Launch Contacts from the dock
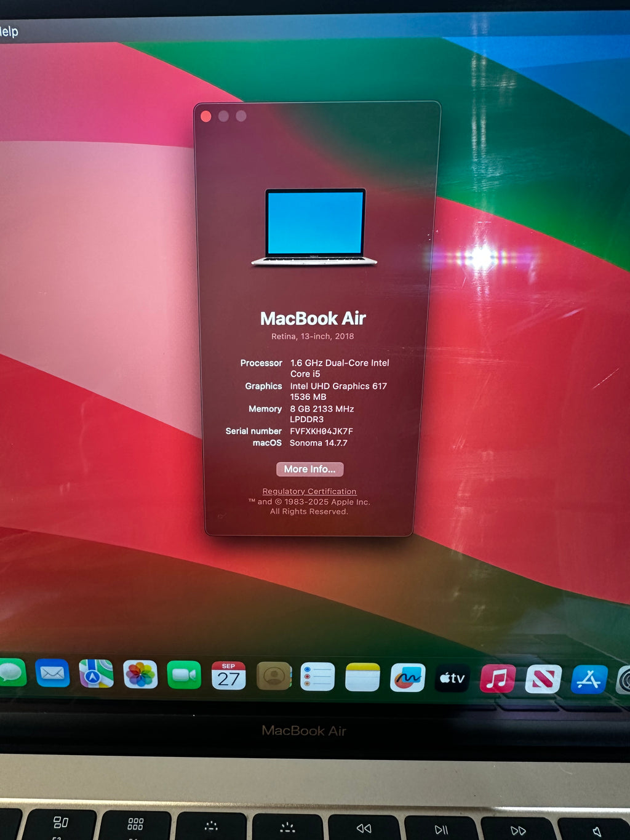Image resolution: width=630 pixels, height=840 pixels. [x=274, y=676]
